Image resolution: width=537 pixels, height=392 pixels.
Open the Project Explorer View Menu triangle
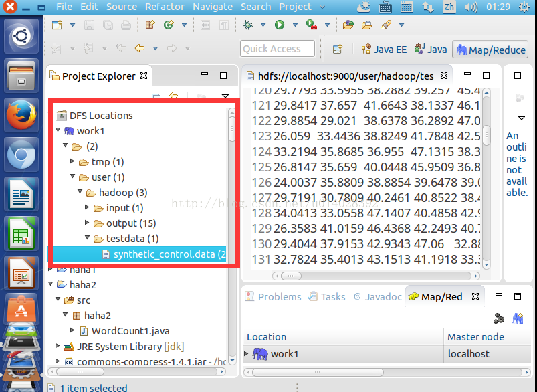(225, 96)
